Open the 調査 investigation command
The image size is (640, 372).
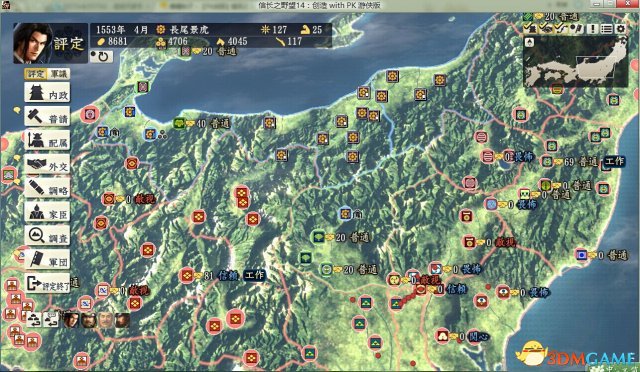coord(47,235)
